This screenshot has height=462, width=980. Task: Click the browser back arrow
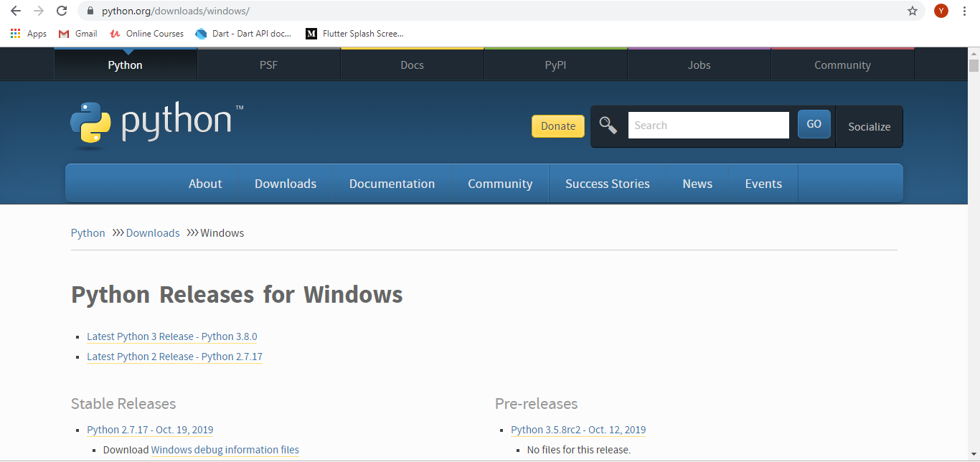point(14,11)
